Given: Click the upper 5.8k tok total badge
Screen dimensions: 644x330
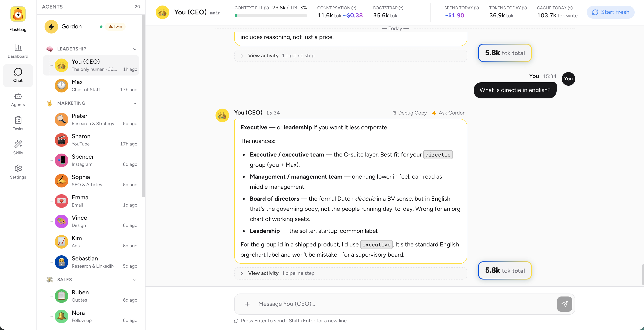Looking at the screenshot, I should click(505, 53).
